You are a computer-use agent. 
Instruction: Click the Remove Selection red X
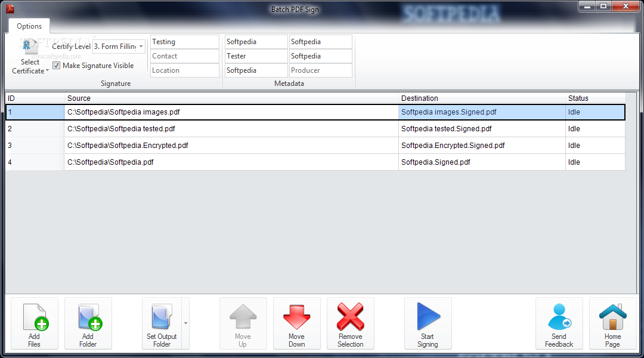(351, 316)
